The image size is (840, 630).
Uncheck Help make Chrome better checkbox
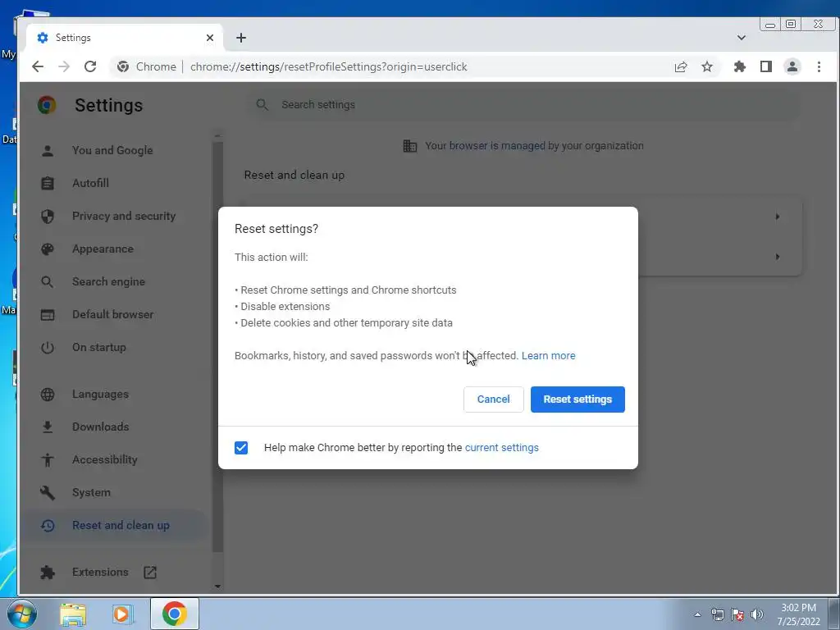(241, 447)
